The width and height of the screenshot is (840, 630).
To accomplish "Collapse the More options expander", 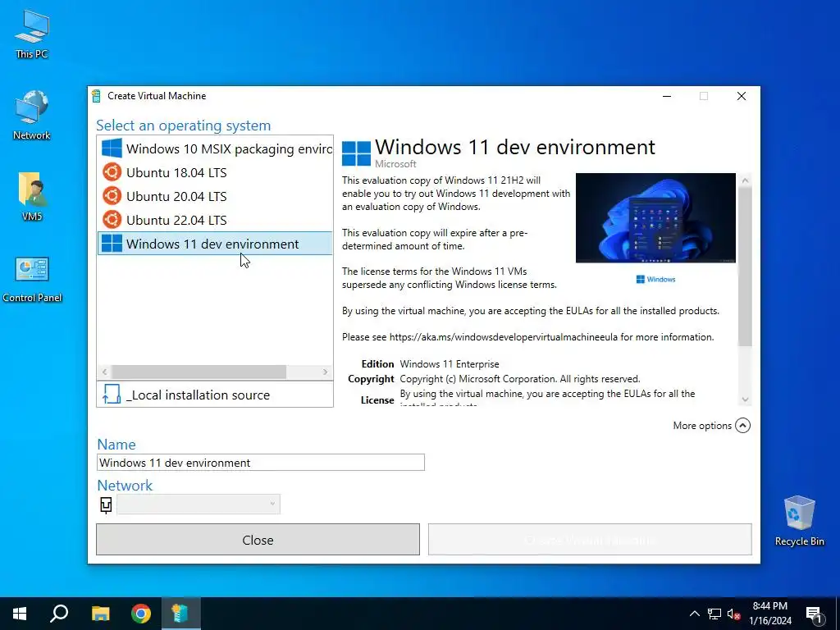I will click(742, 426).
